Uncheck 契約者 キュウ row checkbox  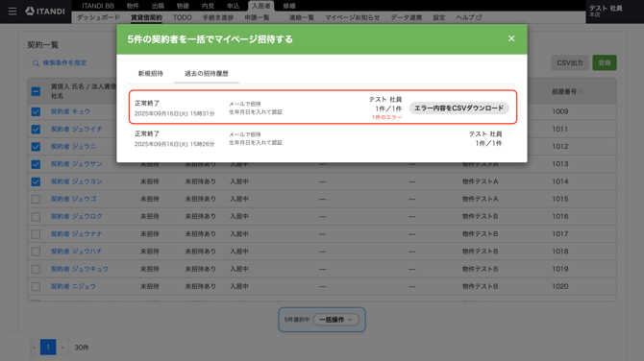pos(36,111)
